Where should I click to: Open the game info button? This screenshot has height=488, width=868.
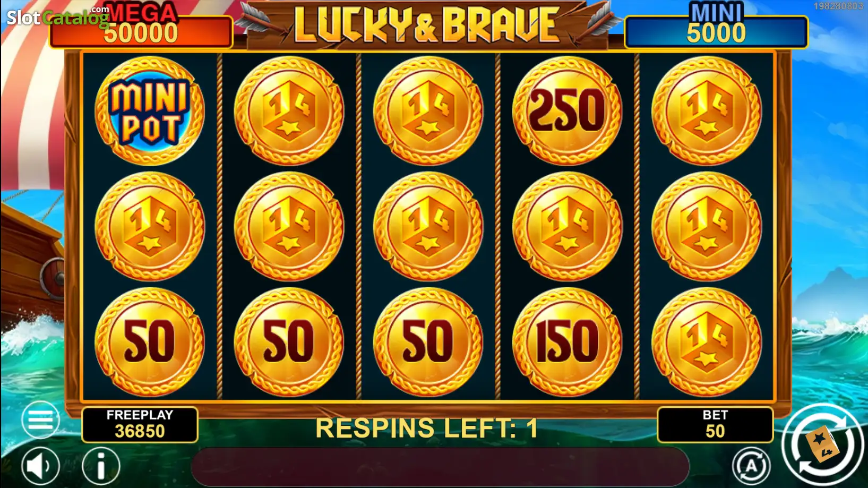coord(101,466)
